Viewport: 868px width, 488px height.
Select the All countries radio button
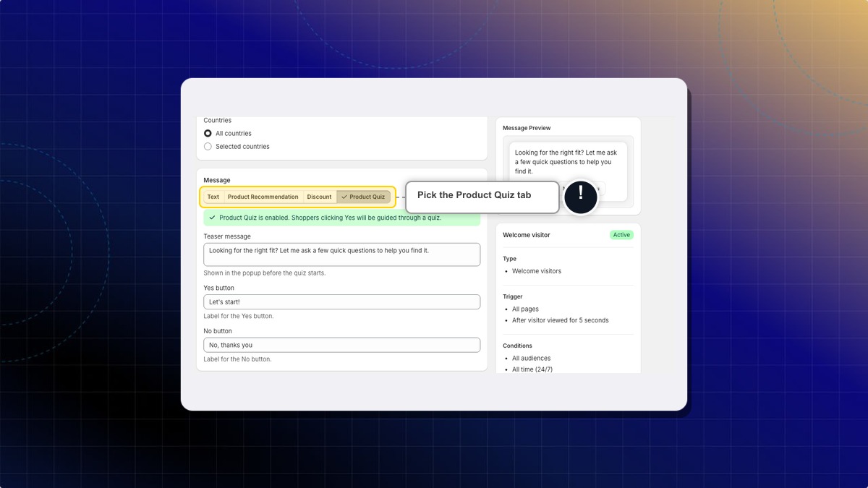(208, 134)
